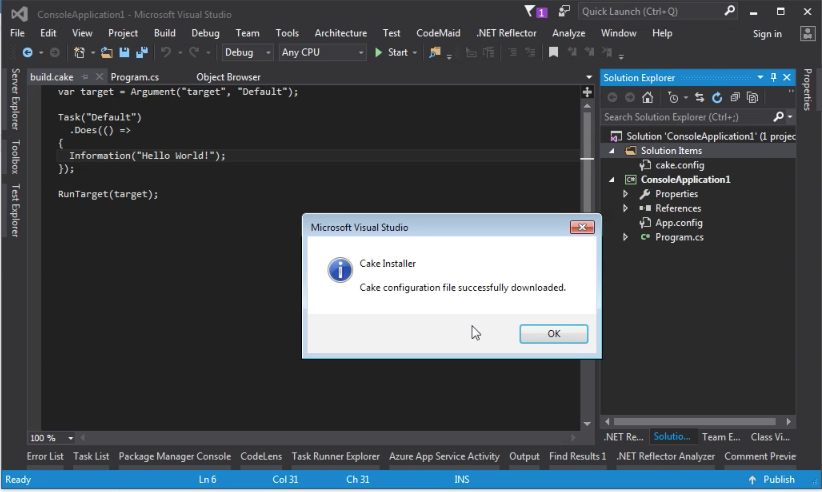This screenshot has height=492, width=822.
Task: Refresh the Solution Explorer
Action: [x=717, y=97]
